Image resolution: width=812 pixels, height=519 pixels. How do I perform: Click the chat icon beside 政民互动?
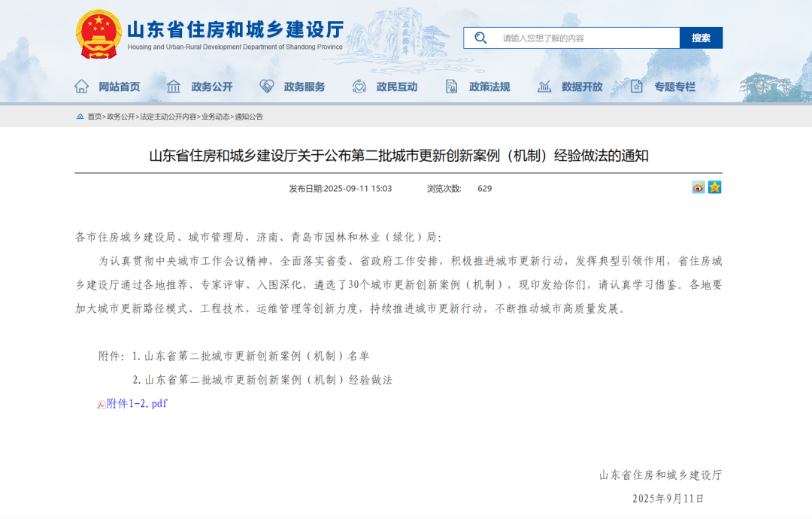[359, 86]
